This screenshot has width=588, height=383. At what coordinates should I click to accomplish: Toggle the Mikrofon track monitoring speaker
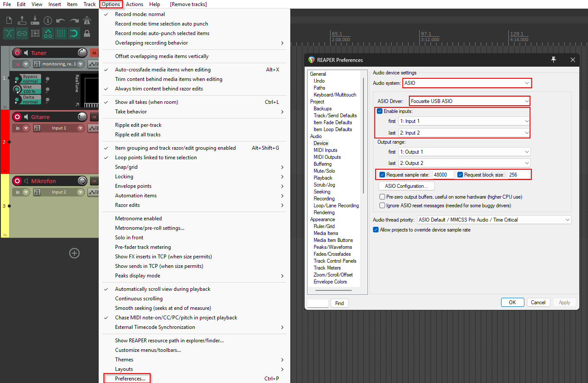27,181
